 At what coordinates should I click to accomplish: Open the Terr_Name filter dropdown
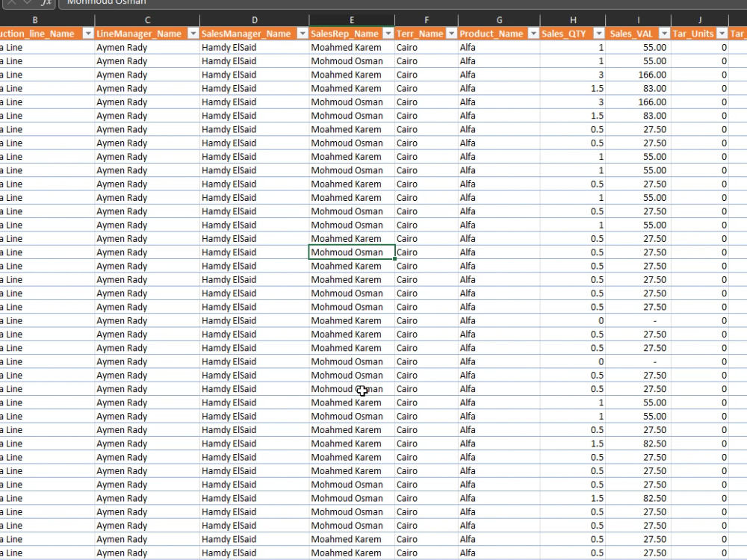(451, 34)
